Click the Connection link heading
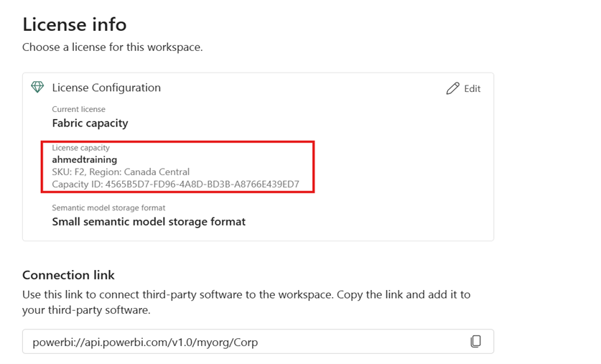Viewport: 601px width, 364px height. point(68,275)
